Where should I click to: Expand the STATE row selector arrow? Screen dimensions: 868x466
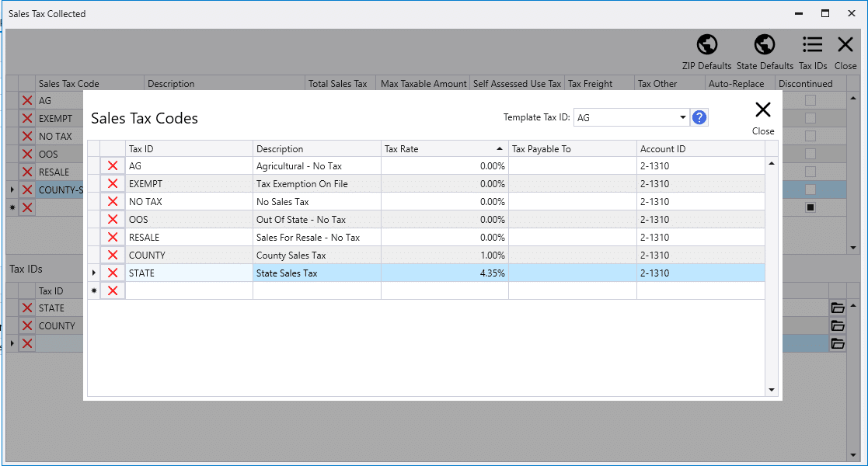click(x=92, y=273)
